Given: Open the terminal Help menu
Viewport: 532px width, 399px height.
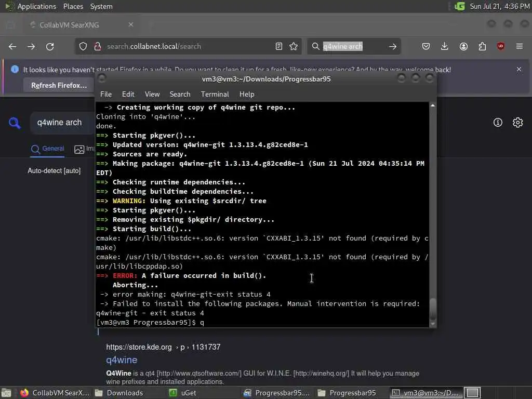Looking at the screenshot, I should point(247,95).
